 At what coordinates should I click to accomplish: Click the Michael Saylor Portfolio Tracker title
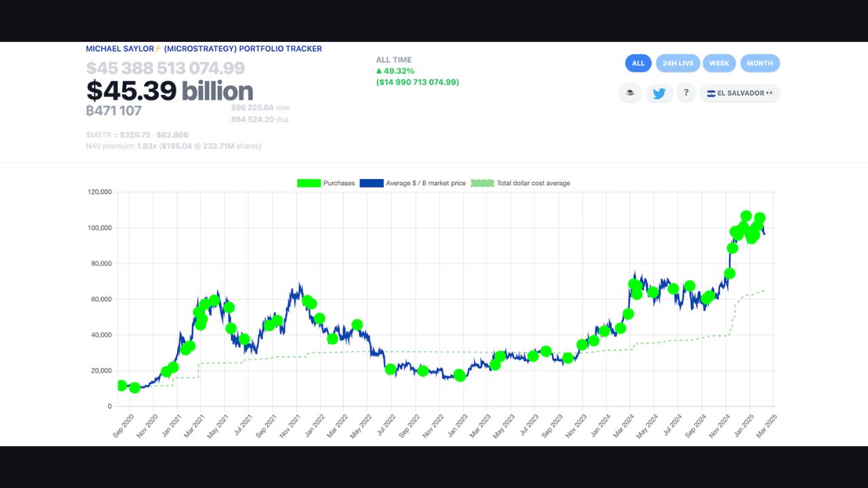pyautogui.click(x=204, y=49)
